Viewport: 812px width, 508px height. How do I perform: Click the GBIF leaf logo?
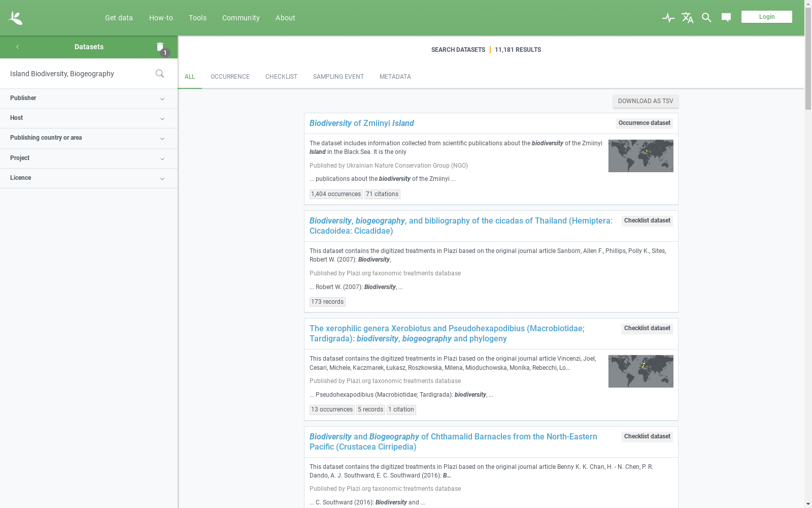tap(15, 18)
